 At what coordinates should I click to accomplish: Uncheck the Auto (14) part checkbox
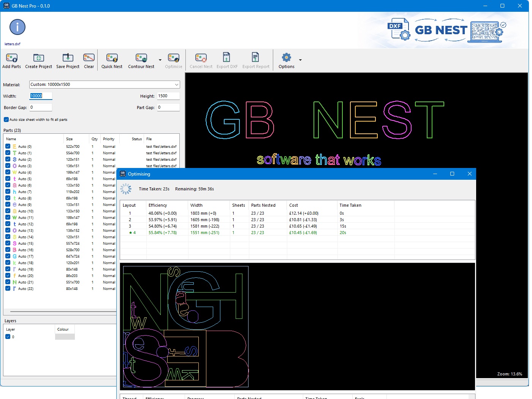tap(8, 237)
